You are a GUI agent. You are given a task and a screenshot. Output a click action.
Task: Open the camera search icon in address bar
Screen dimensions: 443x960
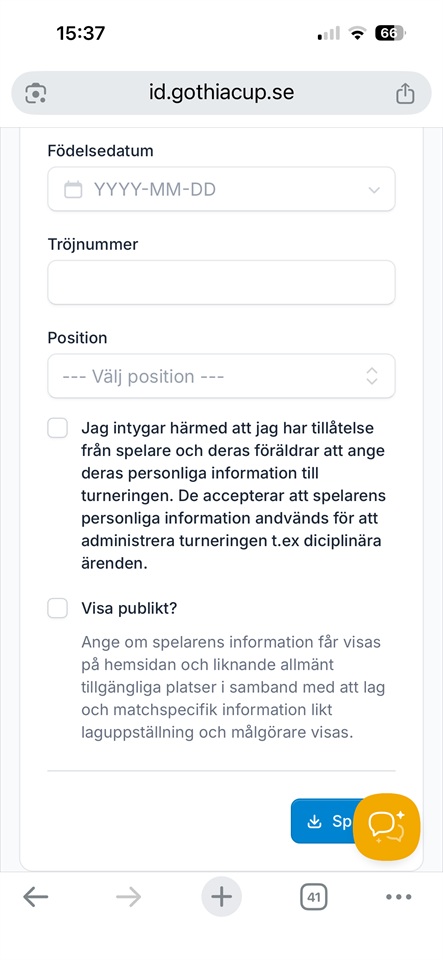(35, 94)
